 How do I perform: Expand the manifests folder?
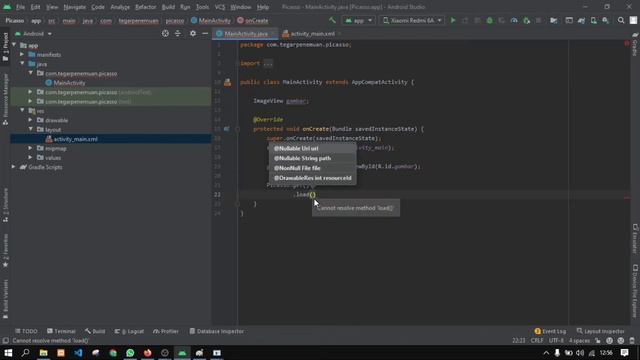(22, 54)
